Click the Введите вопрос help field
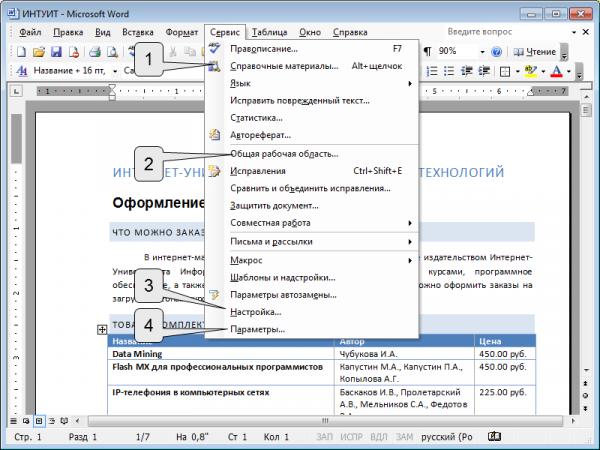This screenshot has height=450, width=600. pyautogui.click(x=507, y=32)
